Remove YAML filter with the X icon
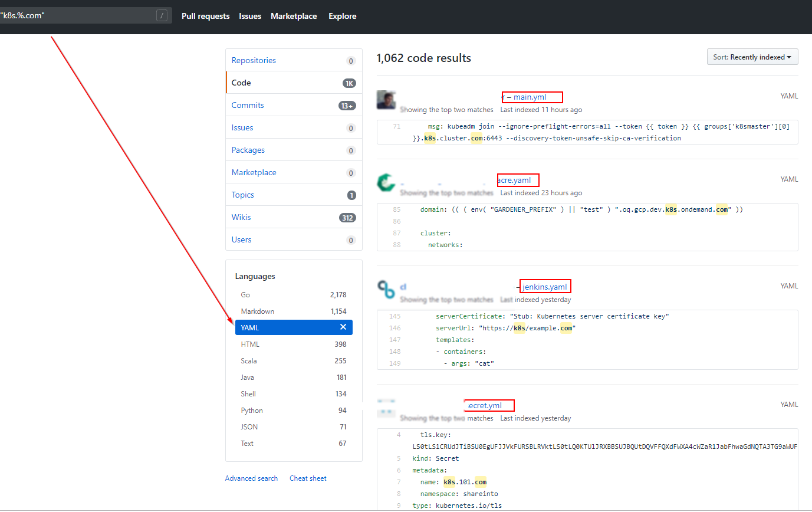Screen dimensions: 812x512 coord(343,327)
